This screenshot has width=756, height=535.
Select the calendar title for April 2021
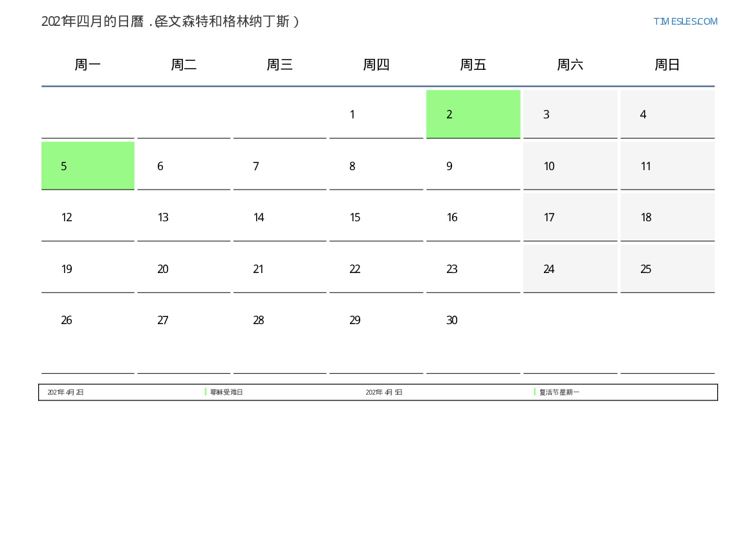point(170,21)
